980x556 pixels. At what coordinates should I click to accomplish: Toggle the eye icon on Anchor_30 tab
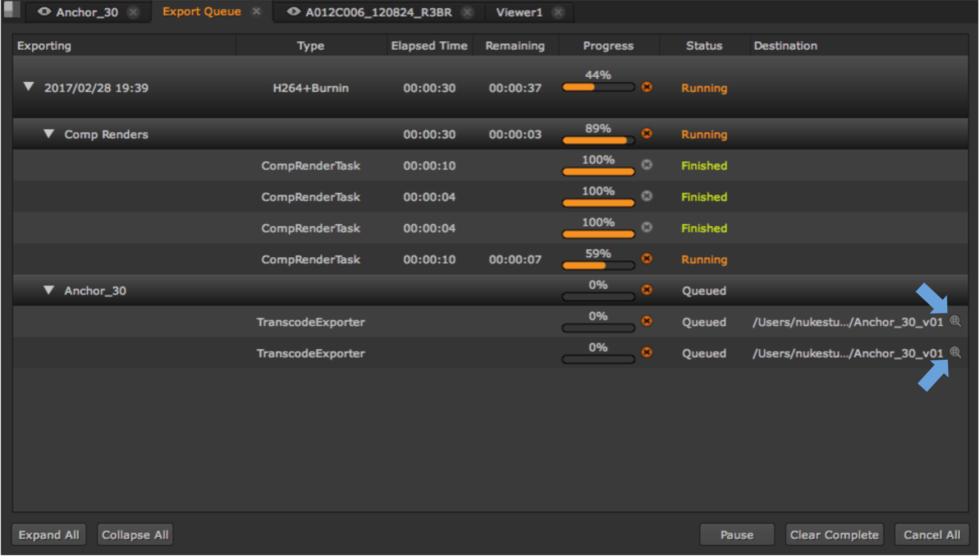44,12
